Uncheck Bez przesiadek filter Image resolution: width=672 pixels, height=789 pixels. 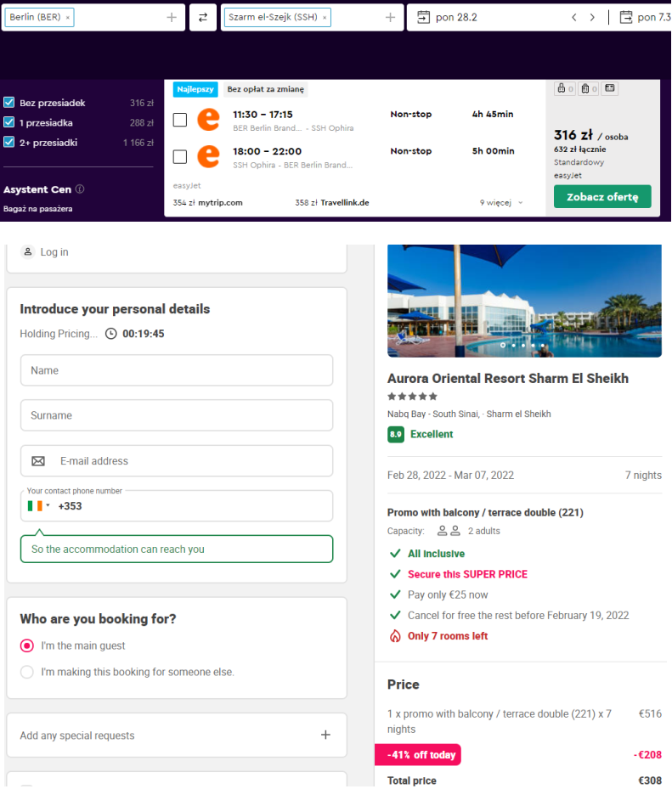[9, 103]
